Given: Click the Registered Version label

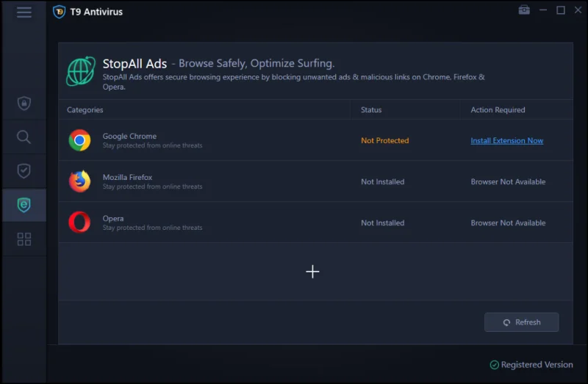Looking at the screenshot, I should point(537,365).
